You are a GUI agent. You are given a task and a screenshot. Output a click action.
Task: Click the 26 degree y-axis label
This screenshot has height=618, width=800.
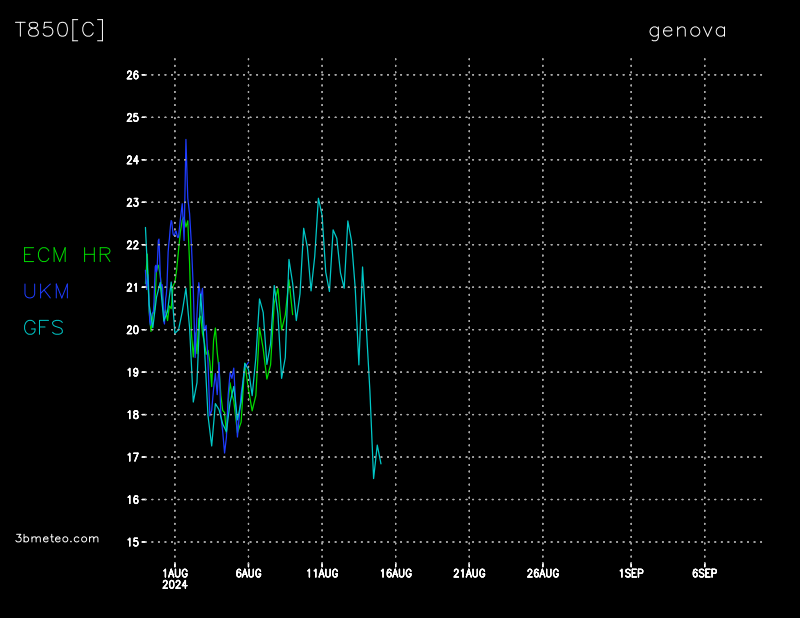[x=132, y=75]
